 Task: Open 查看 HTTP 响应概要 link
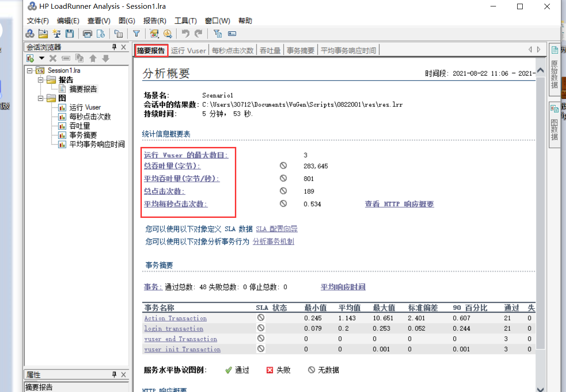click(399, 204)
